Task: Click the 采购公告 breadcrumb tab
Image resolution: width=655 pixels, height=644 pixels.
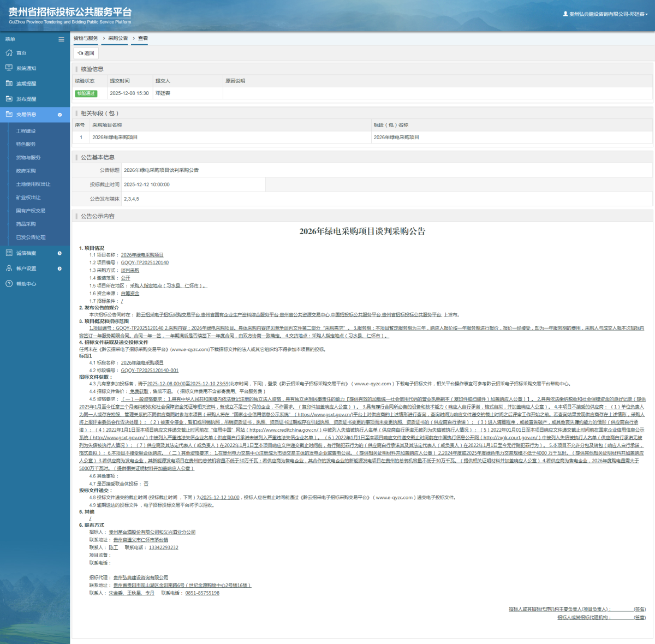Action: click(118, 38)
